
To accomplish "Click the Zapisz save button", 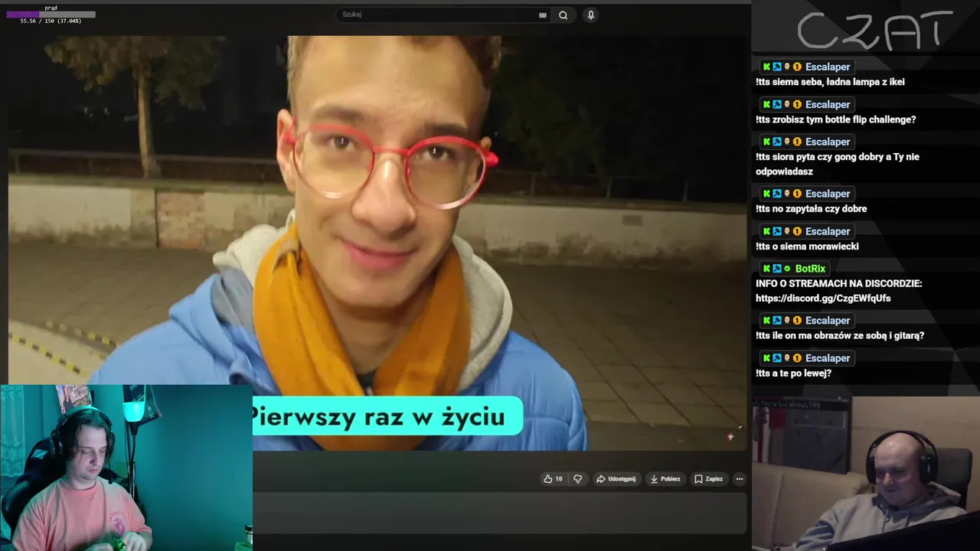I will pos(708,479).
